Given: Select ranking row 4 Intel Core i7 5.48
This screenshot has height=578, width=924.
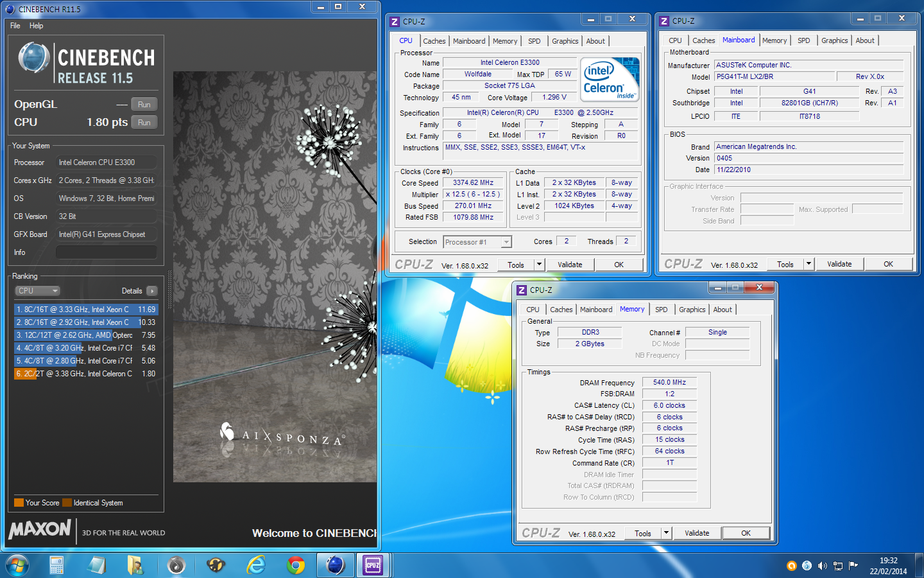Looking at the screenshot, I should coord(86,348).
